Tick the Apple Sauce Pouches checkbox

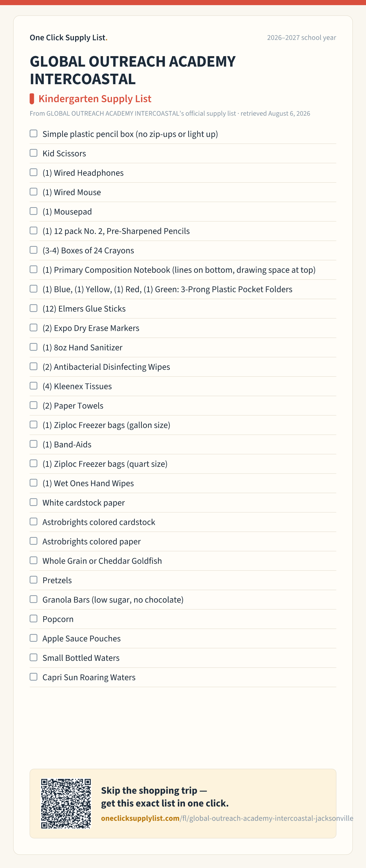(x=33, y=638)
